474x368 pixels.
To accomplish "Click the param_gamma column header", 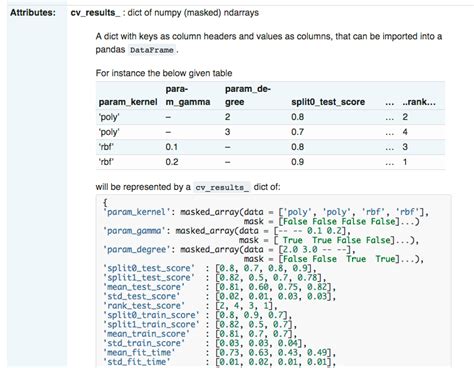I will point(188,95).
